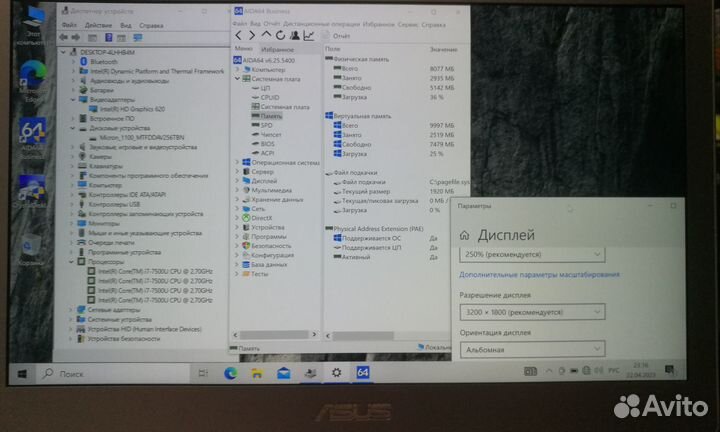This screenshot has height=432, width=720.
Task: Collapse the Системная плата node in AIDA64
Action: (x=237, y=79)
